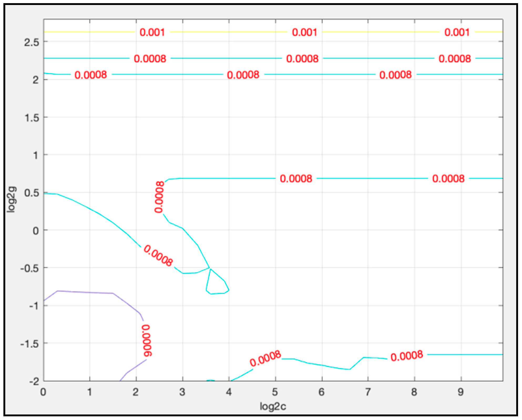Click the y-axis tick label 0
This screenshot has width=522, height=420.
36,231
